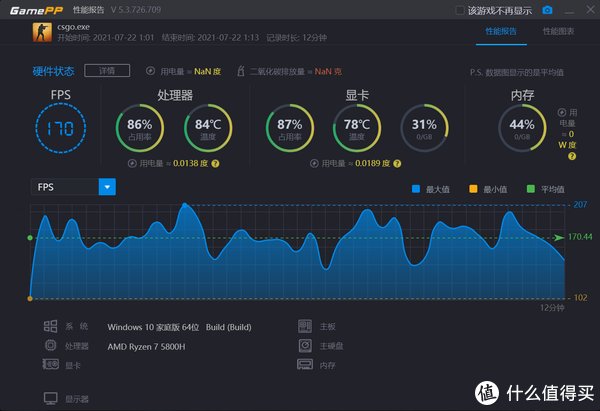Click the 102 minimum value label
This screenshot has height=411, width=600.
click(580, 298)
